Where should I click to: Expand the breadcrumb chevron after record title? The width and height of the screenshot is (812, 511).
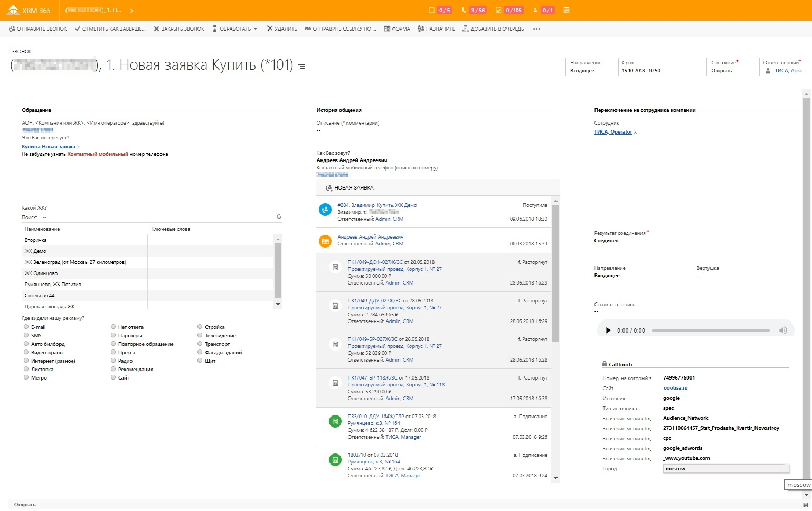pyautogui.click(x=131, y=11)
